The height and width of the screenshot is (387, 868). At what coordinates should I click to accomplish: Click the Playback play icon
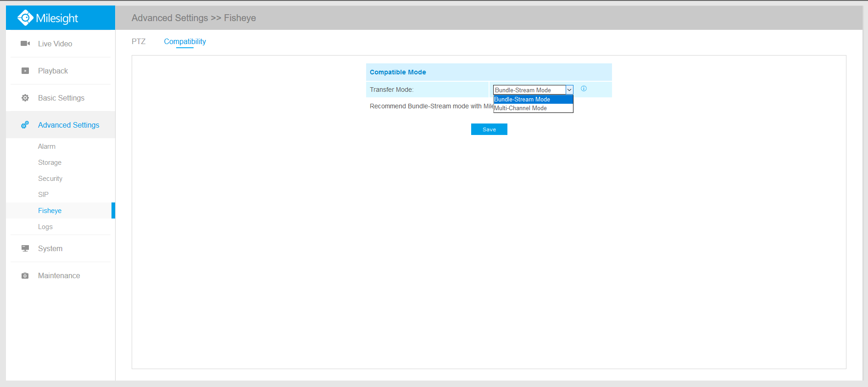[x=25, y=71]
